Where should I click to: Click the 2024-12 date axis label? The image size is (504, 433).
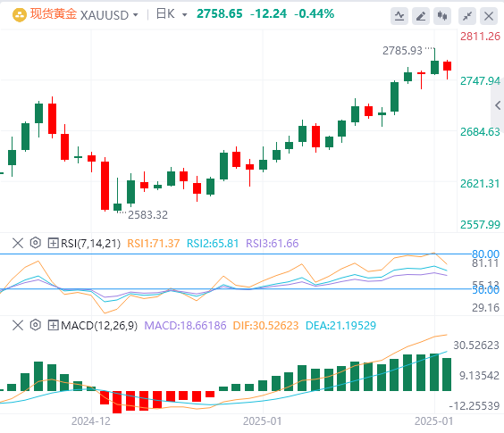coord(91,421)
